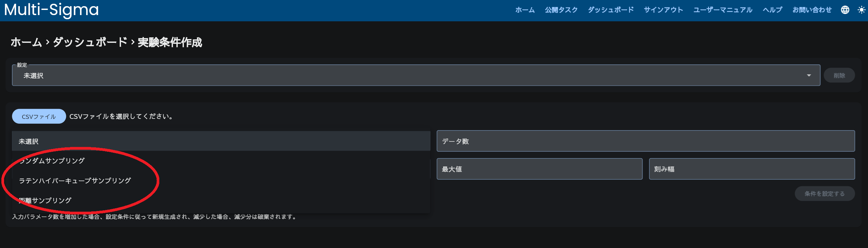
Task: Select 未選択 in sampling list
Action: (x=29, y=141)
